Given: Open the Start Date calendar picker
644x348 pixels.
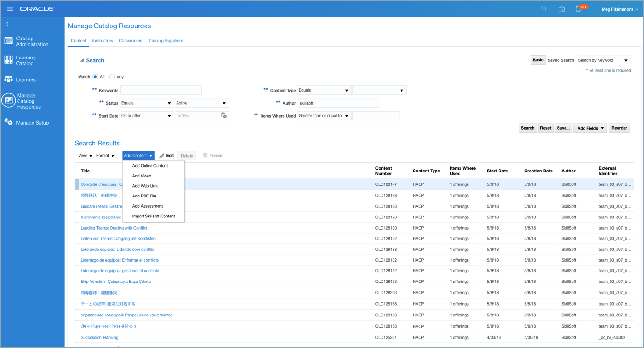Looking at the screenshot, I should tap(223, 115).
